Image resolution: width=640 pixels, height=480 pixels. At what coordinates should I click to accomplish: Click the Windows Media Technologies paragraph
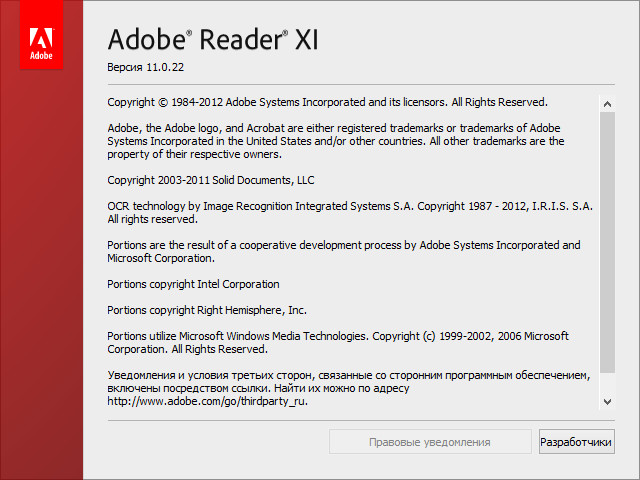pyautogui.click(x=337, y=343)
